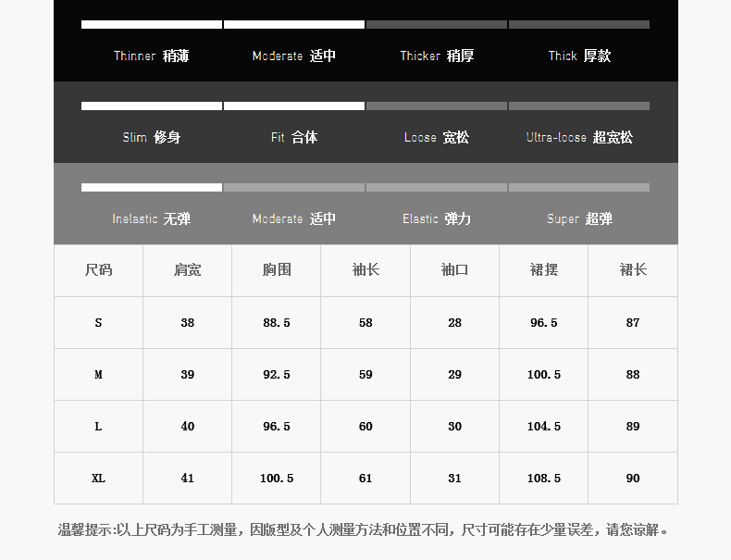The image size is (731, 560).
Task: Click the 尺码 column header
Action: point(98,270)
